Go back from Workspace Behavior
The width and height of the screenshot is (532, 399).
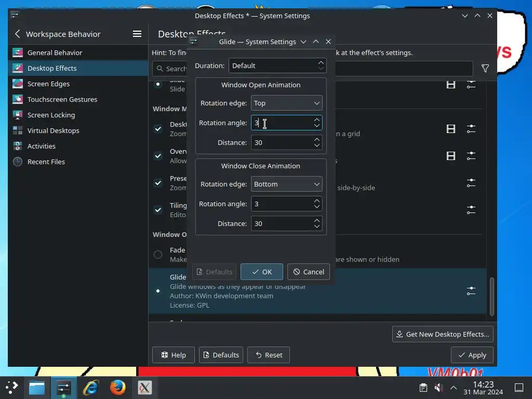coord(18,34)
